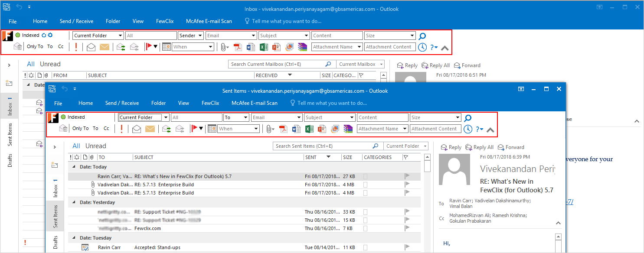Toggle To filter beside Only To in Sent Items
Screen dimensions: 644x253
[x=95, y=128]
